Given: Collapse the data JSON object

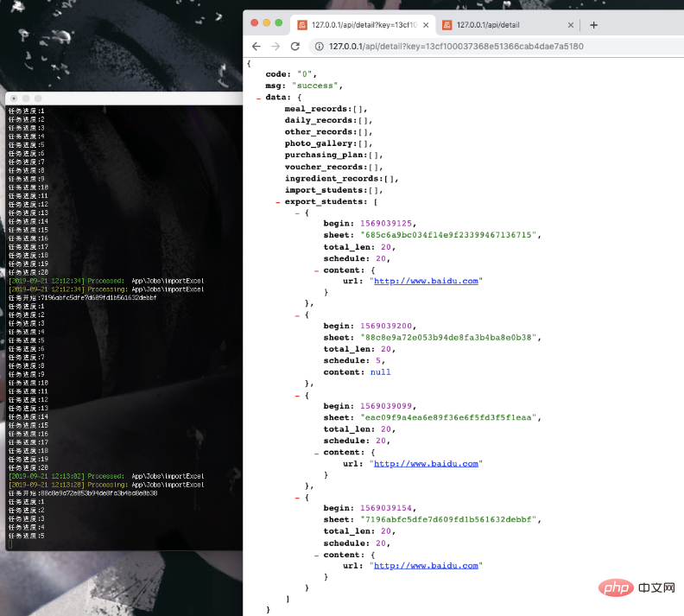Looking at the screenshot, I should coord(257,98).
